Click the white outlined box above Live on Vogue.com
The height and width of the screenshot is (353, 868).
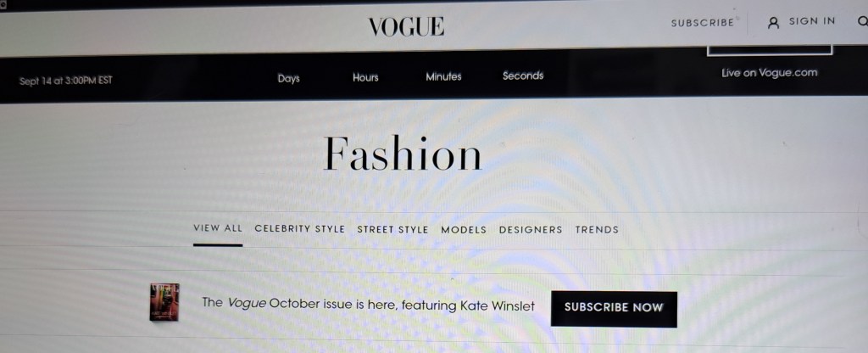coord(770,50)
